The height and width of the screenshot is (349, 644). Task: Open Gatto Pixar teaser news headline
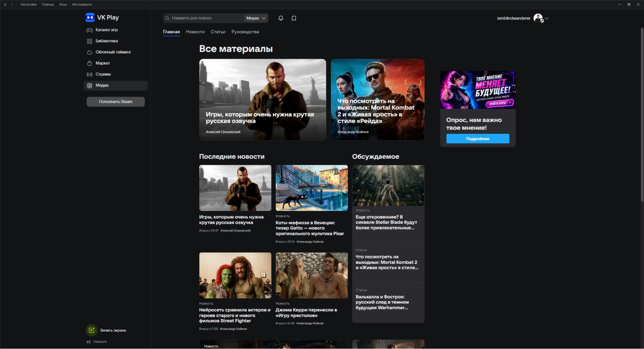(x=310, y=228)
